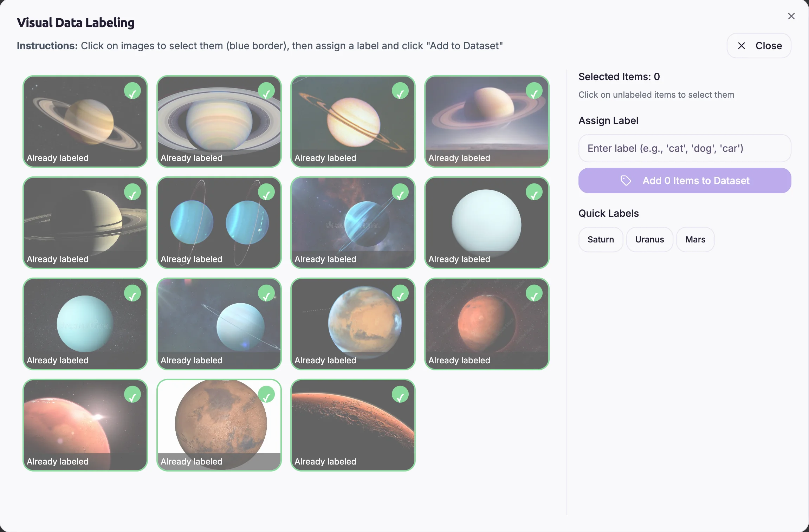
Task: Click the checkmark on the double Uranus image
Action: coord(267,192)
